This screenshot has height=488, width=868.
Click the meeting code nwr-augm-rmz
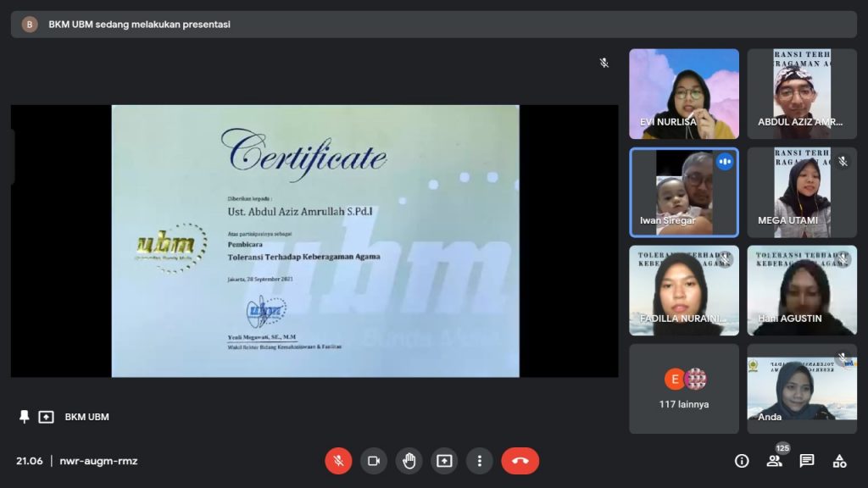coord(98,461)
